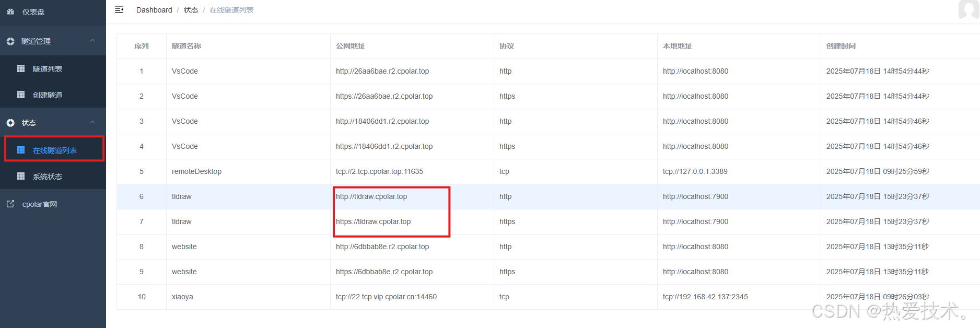
Task: Open 创建隧道 menu item
Action: click(x=53, y=95)
